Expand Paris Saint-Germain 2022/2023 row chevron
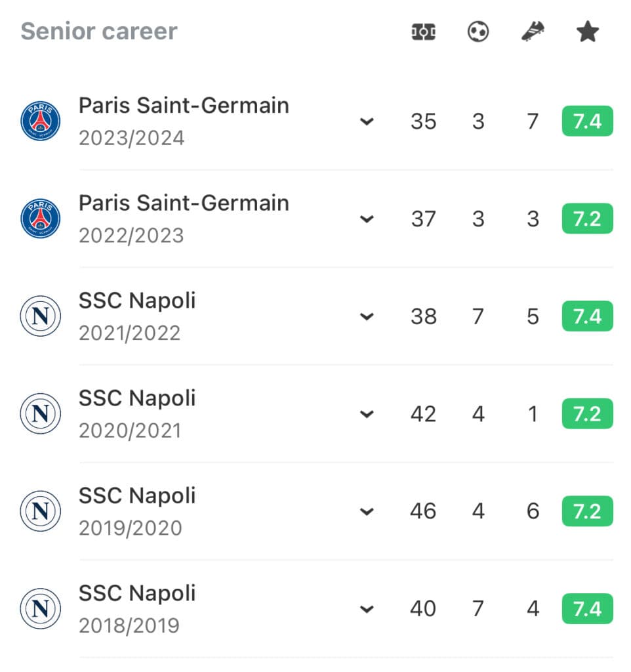 click(x=367, y=219)
